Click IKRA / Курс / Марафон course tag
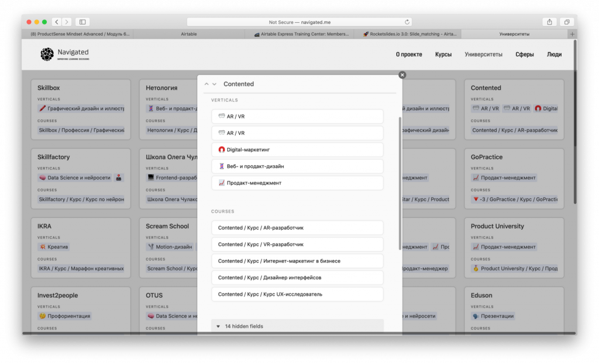Viewport: 599px width, 364px height. click(x=81, y=269)
